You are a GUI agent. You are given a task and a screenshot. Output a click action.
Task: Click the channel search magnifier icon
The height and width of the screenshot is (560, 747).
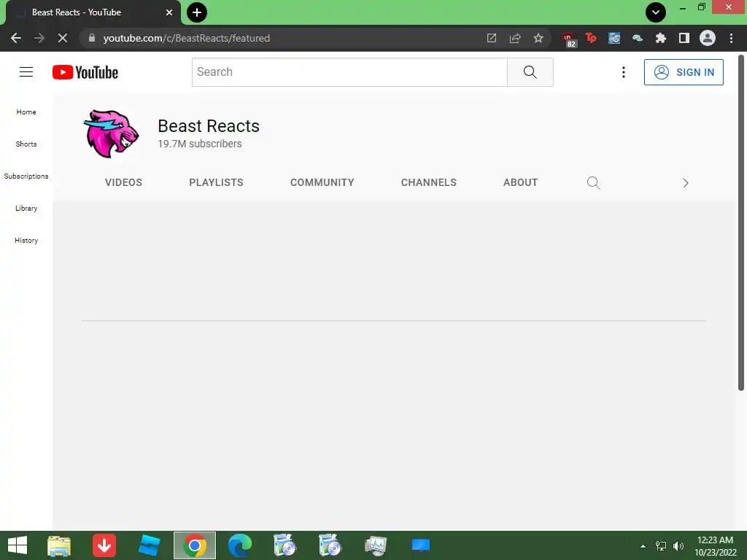594,183
